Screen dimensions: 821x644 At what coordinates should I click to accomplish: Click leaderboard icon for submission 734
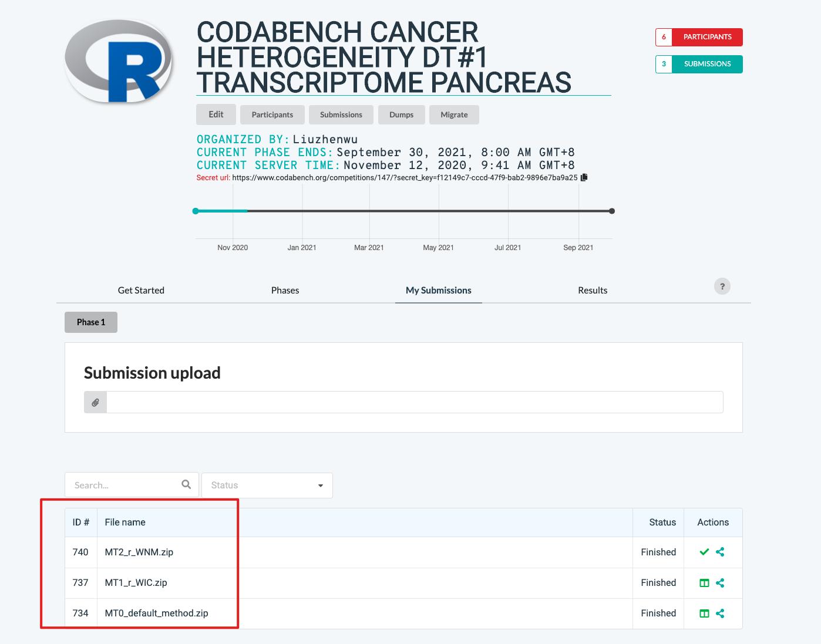[x=704, y=613]
